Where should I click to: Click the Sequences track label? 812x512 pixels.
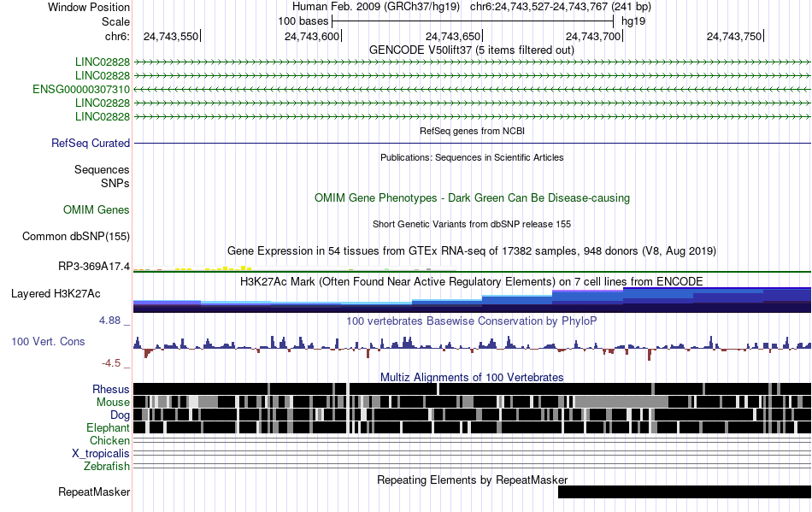click(102, 170)
